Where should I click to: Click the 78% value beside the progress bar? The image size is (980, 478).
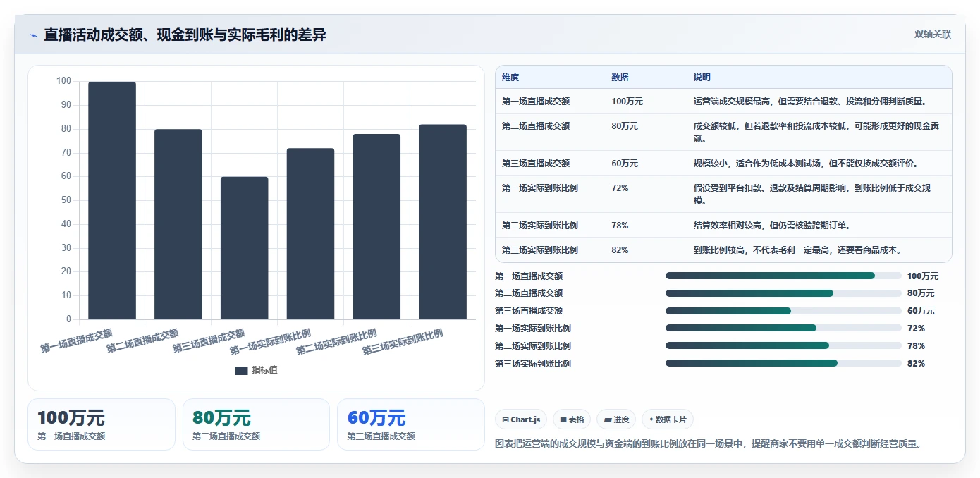point(917,346)
